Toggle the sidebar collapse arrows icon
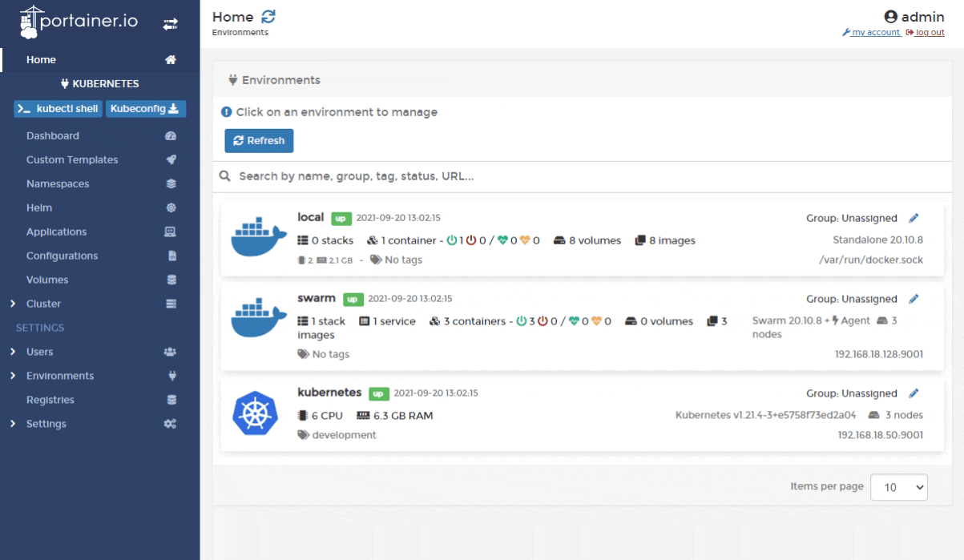Viewport: 964px width, 560px height. coord(170,25)
